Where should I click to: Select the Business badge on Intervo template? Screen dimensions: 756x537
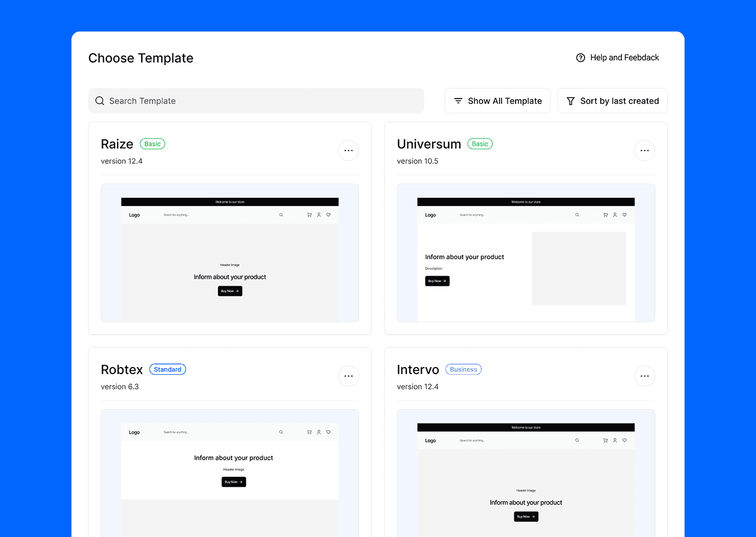click(x=463, y=369)
